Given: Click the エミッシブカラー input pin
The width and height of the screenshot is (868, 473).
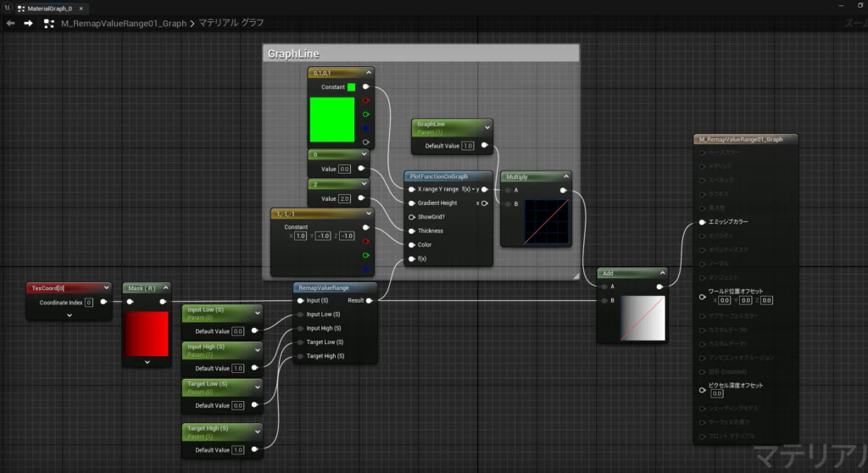Looking at the screenshot, I should [702, 222].
